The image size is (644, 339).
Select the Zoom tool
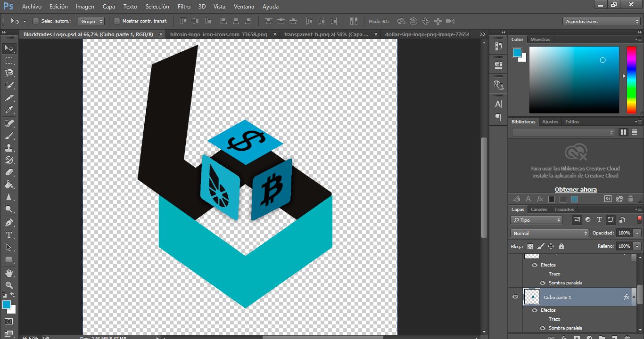pyautogui.click(x=9, y=285)
